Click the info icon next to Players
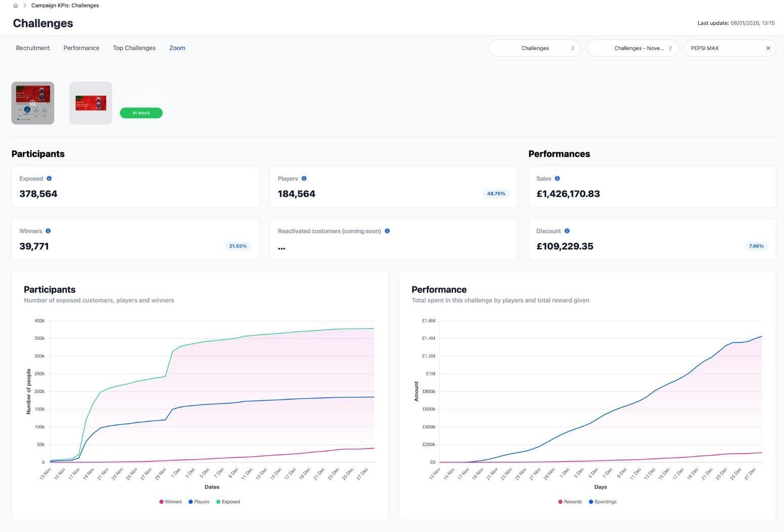This screenshot has width=784, height=532. click(x=304, y=179)
